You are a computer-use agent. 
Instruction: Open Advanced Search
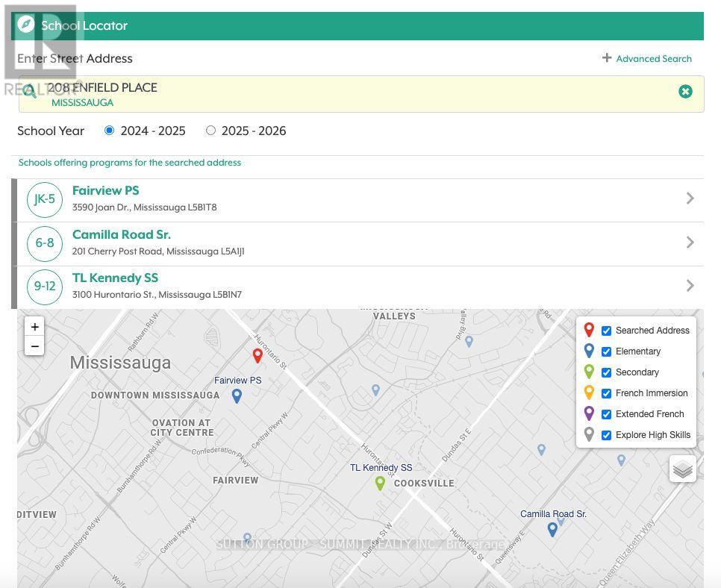[x=653, y=58]
